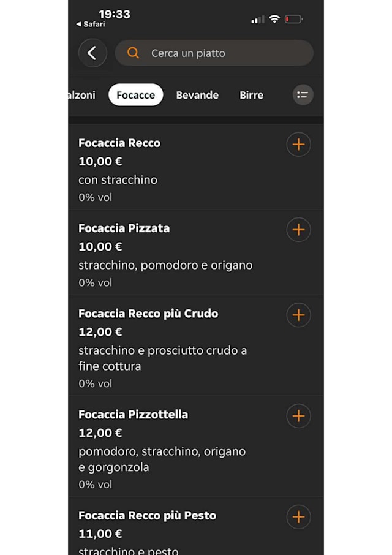Add Focaccia Recco to order
The image size is (392, 555).
298,145
